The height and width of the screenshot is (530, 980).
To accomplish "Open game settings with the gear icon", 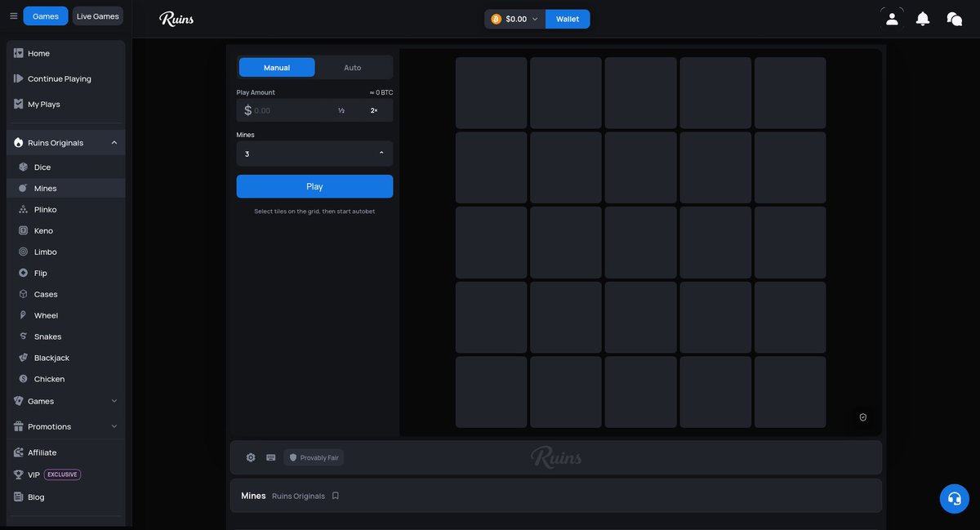I will (x=251, y=457).
